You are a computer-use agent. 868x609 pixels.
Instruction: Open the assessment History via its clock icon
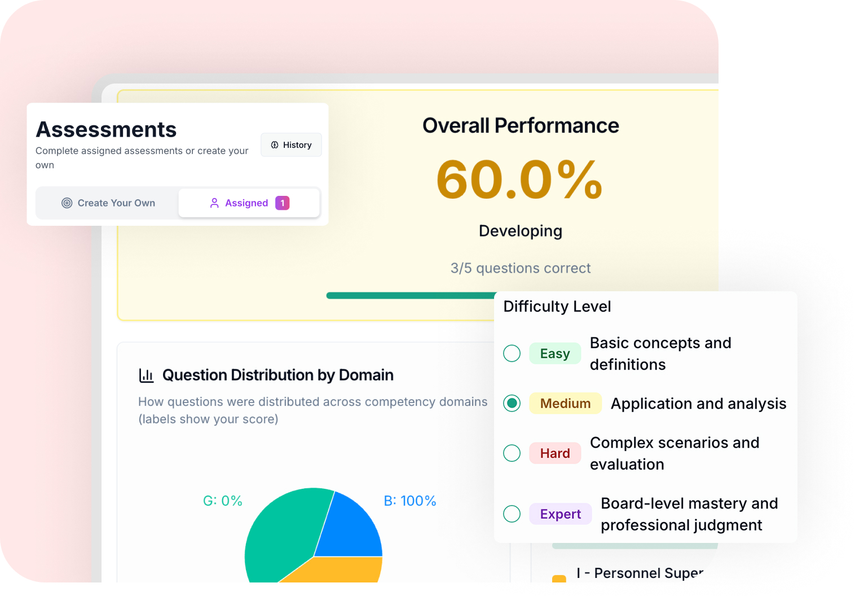tap(275, 144)
